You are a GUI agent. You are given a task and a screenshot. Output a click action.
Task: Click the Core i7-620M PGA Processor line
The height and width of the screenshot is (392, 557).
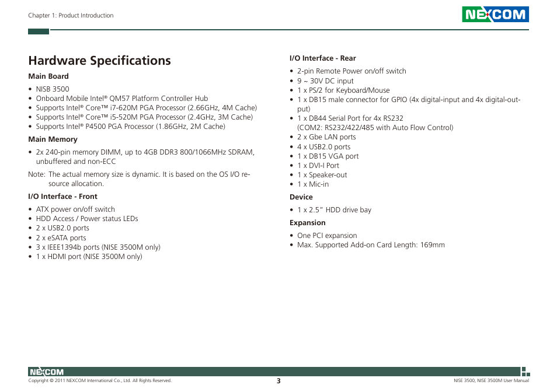147,108
